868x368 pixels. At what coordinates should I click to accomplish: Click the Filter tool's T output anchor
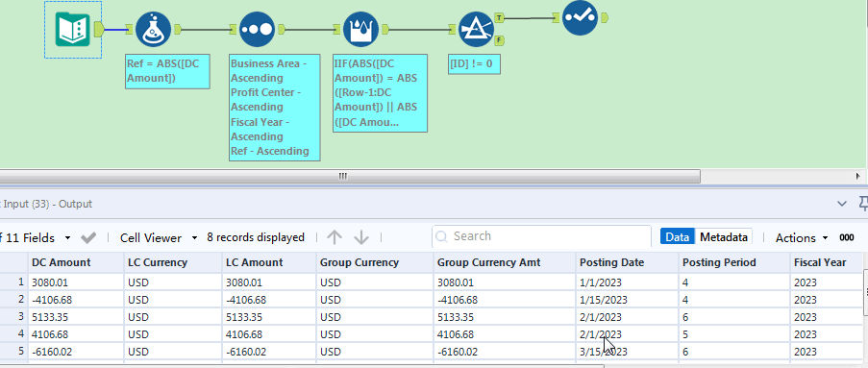[x=499, y=17]
